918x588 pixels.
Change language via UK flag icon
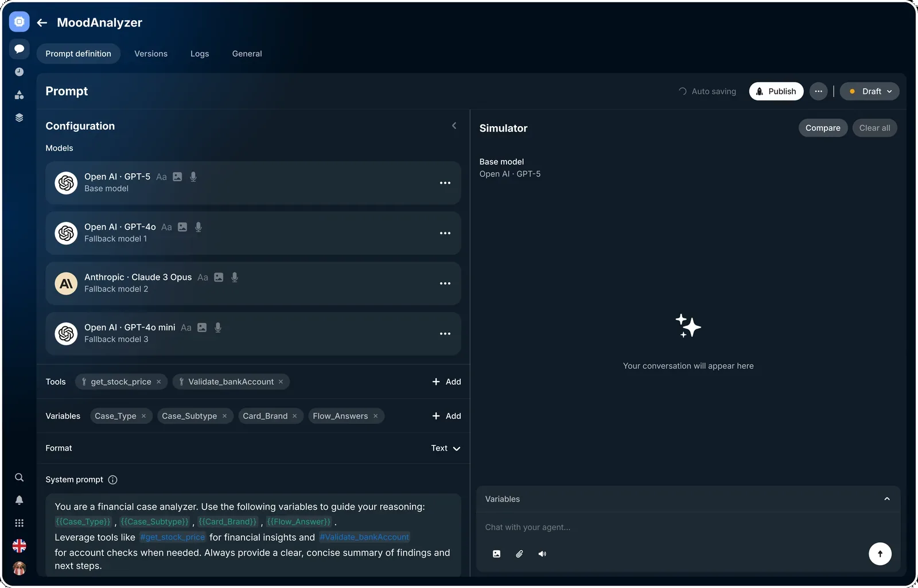click(x=19, y=546)
